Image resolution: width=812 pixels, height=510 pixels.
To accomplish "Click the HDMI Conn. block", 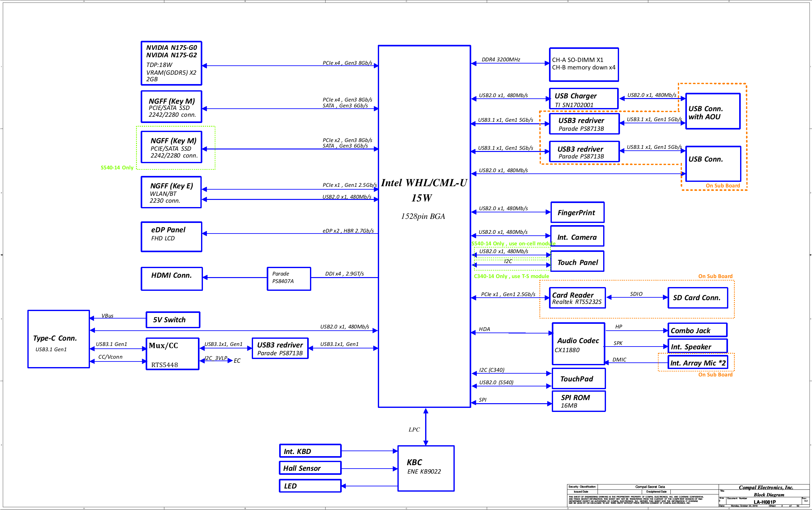I will [x=171, y=279].
